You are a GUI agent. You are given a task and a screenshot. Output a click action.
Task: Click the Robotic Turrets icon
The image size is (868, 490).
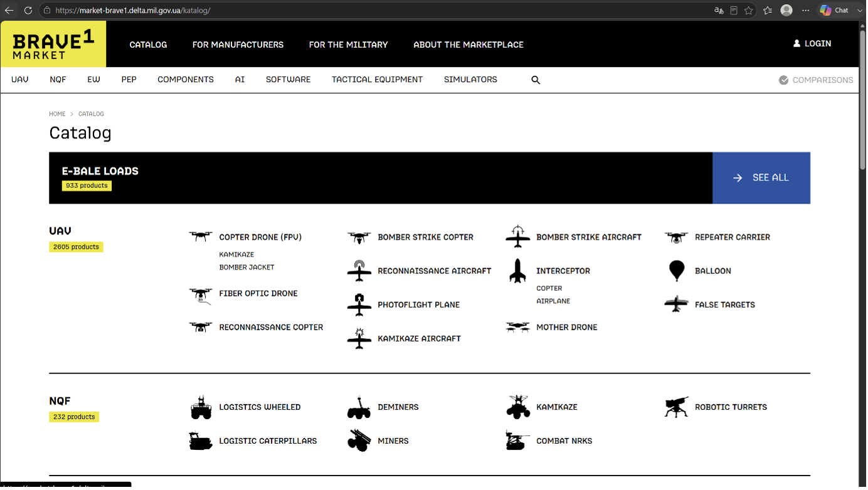click(x=677, y=407)
